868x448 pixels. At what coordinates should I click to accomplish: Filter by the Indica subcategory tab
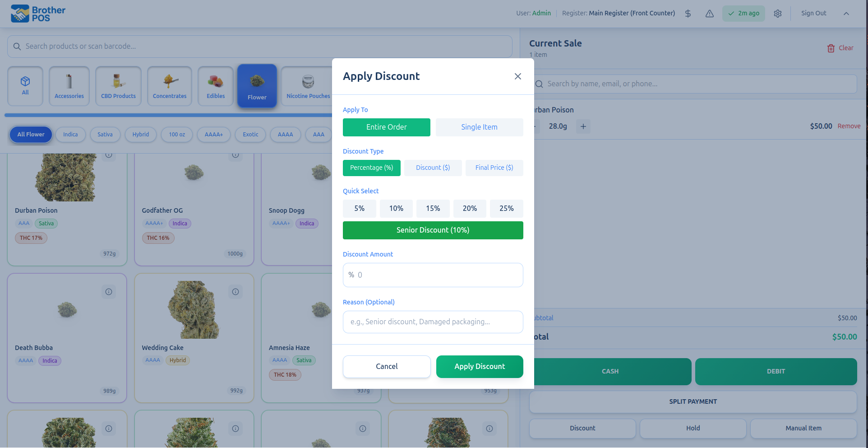pyautogui.click(x=70, y=135)
